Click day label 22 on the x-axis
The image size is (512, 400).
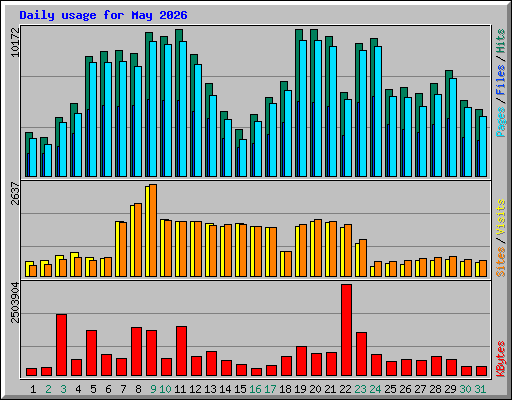tap(345, 389)
